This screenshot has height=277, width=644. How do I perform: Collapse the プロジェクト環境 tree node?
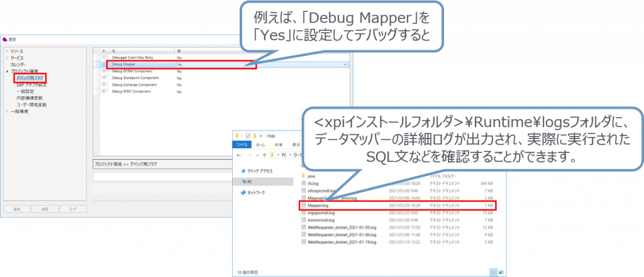pos(7,71)
